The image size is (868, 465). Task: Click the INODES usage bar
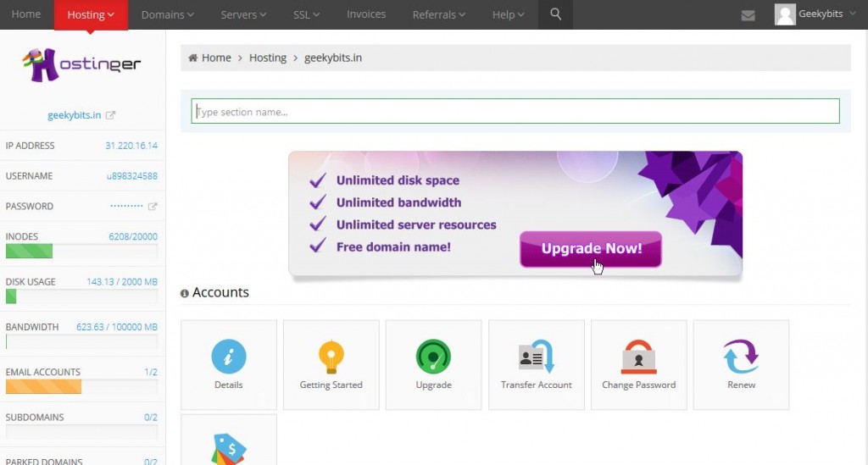81,252
